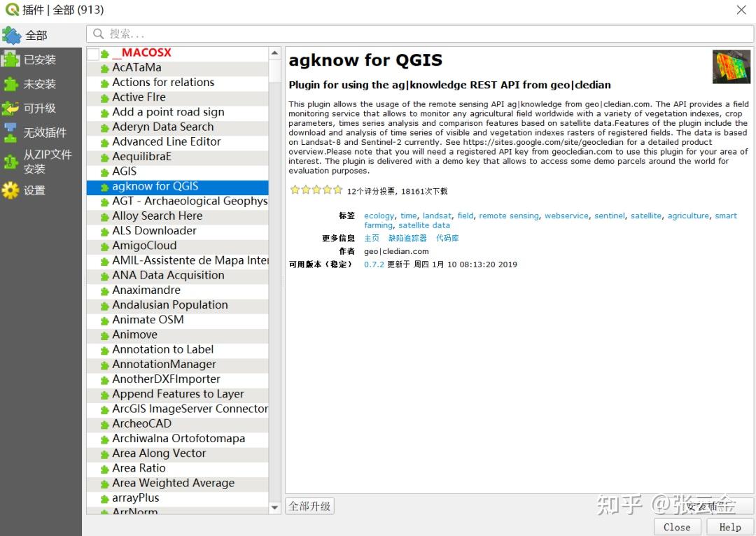This screenshot has height=536, width=756.
Task: Click the Close button
Action: [677, 527]
